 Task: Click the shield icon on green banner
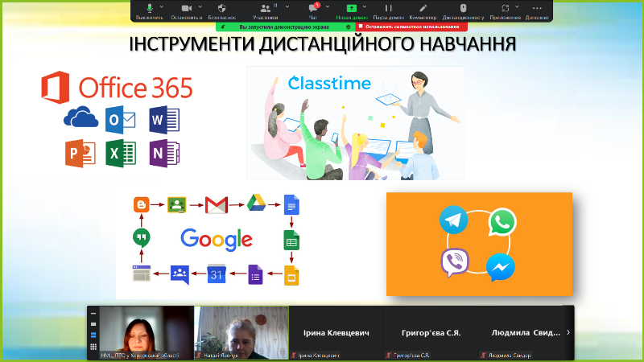point(349,27)
